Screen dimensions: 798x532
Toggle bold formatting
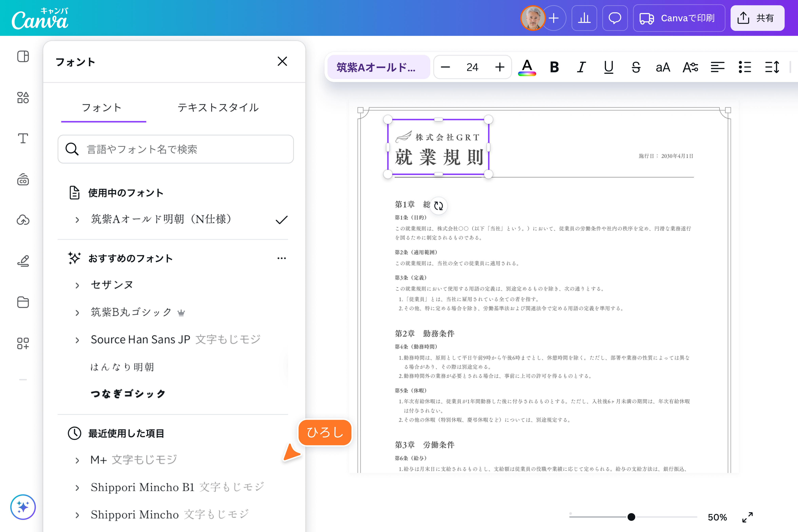tap(554, 67)
